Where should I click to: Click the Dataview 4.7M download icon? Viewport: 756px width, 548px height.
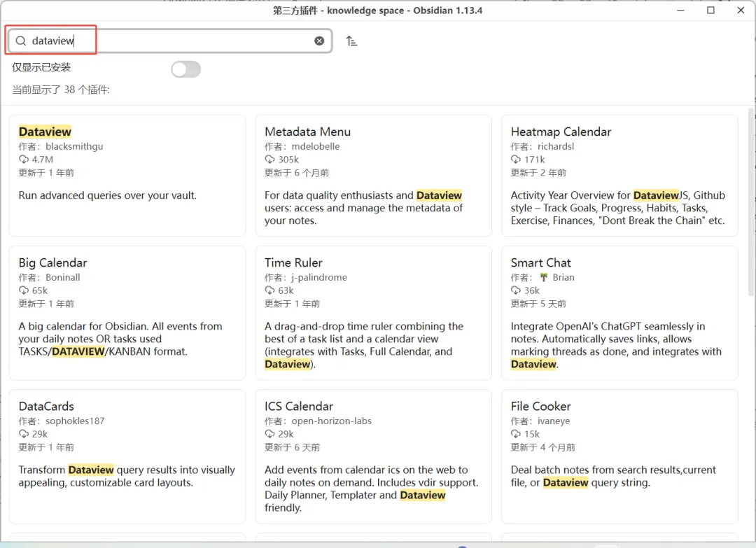click(x=24, y=160)
